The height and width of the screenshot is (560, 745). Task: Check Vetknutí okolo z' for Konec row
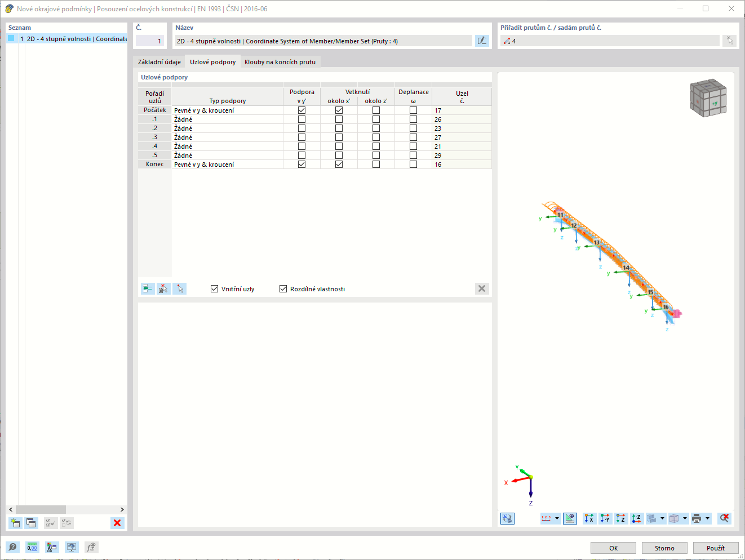tap(376, 165)
